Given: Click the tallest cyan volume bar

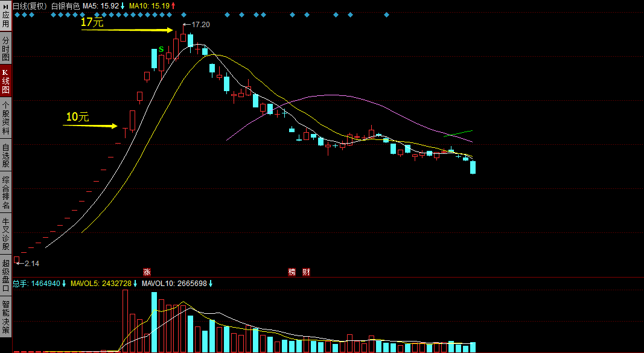Looking at the screenshot, I should click(154, 322).
